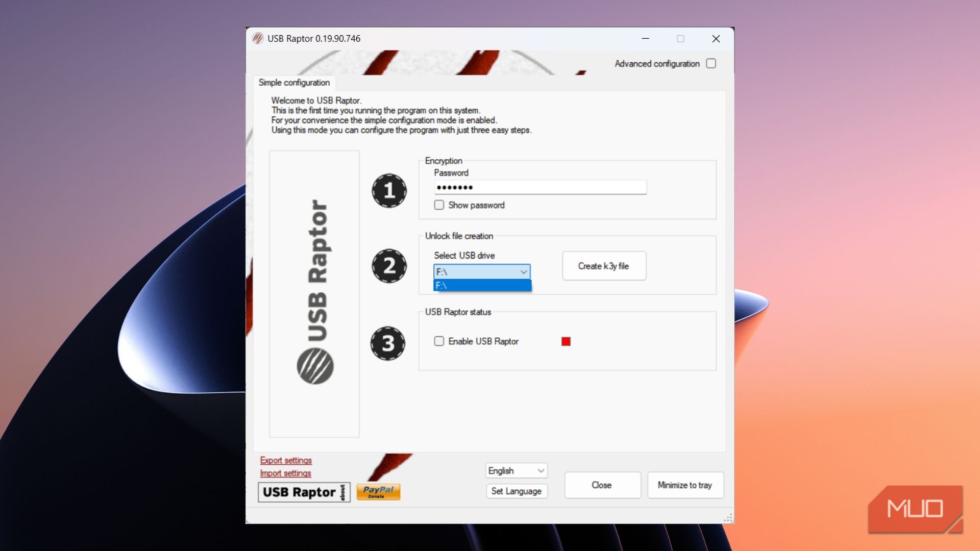Open the PayPal Donate button
This screenshot has height=551, width=980.
(378, 492)
